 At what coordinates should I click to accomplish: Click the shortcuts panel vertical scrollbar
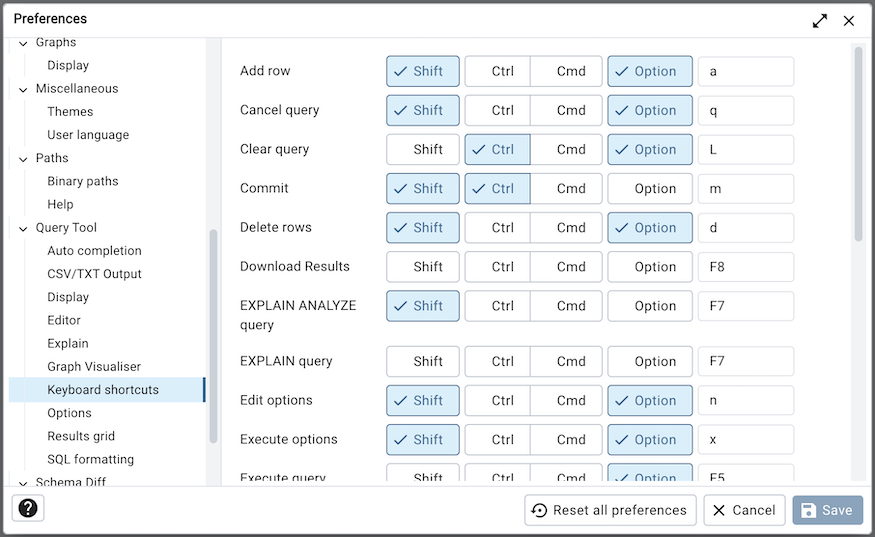858,144
